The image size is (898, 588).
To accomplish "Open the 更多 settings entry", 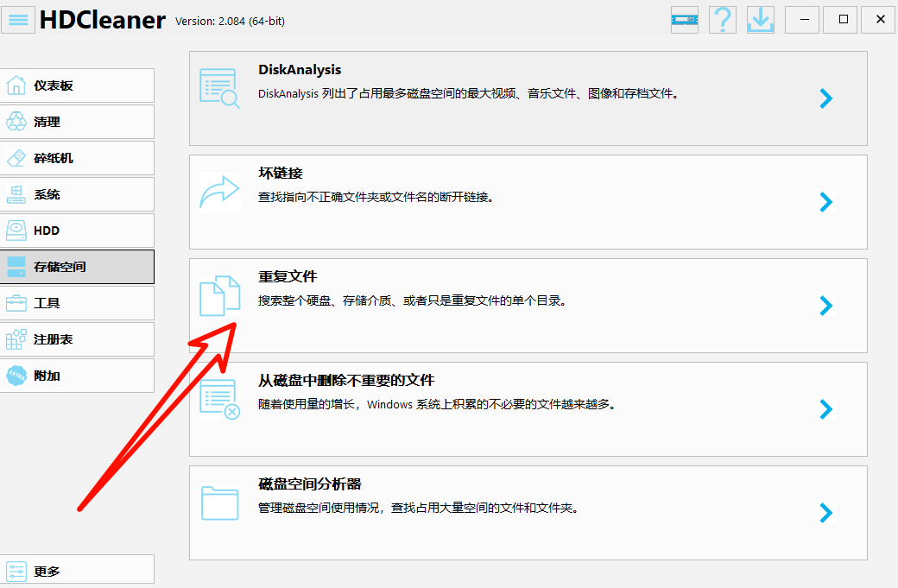I will coord(77,571).
